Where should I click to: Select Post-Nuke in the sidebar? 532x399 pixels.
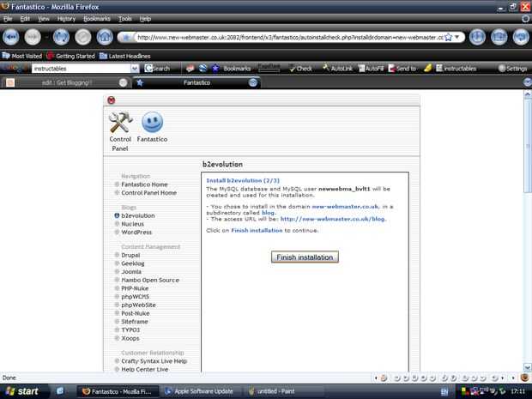point(136,313)
